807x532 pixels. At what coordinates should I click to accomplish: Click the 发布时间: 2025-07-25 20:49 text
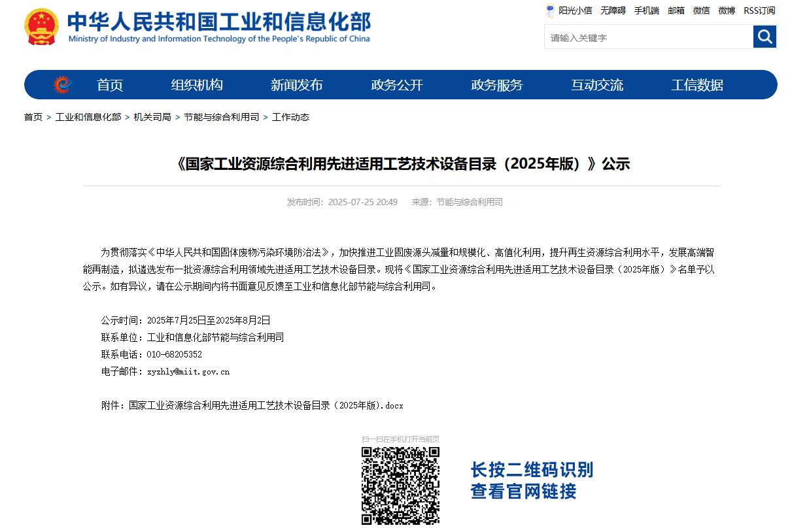point(342,202)
